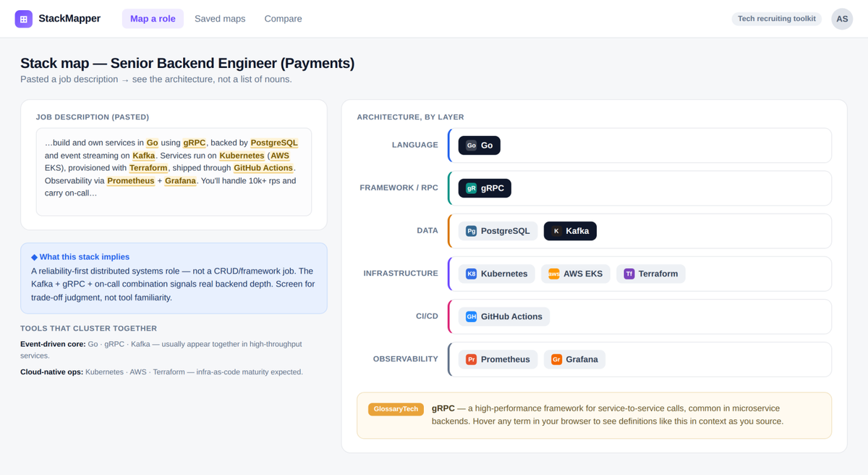The width and height of the screenshot is (868, 475).
Task: Select the Map a role tab
Action: point(153,19)
